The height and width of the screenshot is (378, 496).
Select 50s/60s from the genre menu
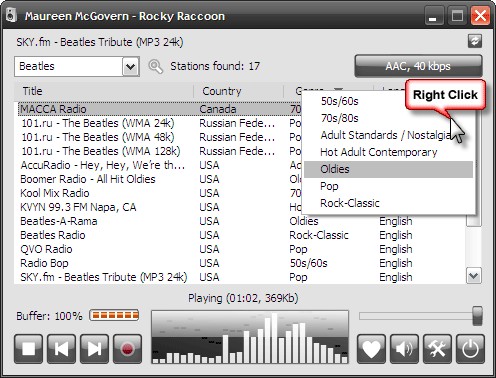pyautogui.click(x=388, y=101)
